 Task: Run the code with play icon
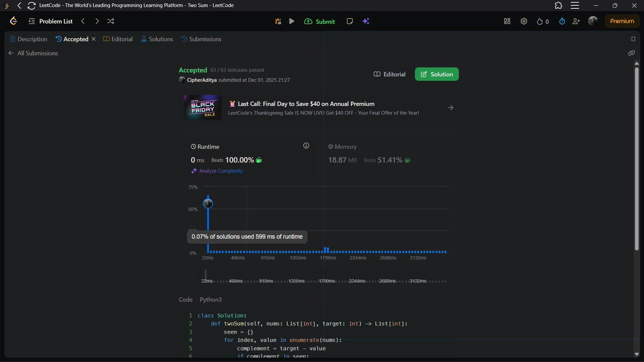click(x=291, y=21)
